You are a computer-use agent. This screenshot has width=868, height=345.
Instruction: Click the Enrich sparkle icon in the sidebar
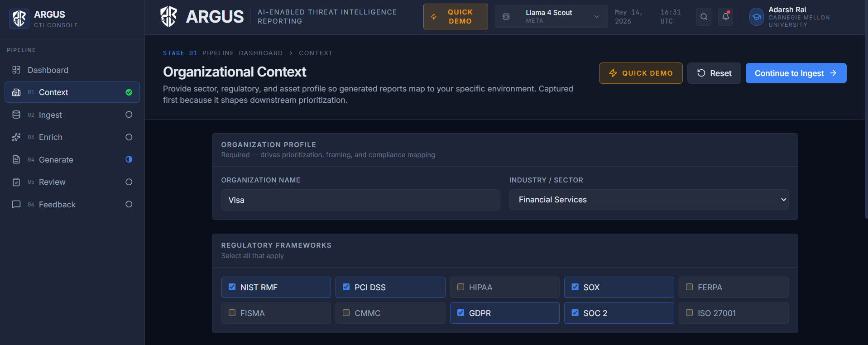(x=16, y=137)
